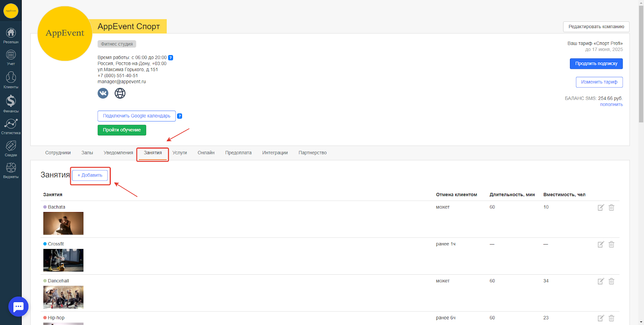Switch to the Сотрудники tab
Screen dimensions: 644x325
[58, 153]
